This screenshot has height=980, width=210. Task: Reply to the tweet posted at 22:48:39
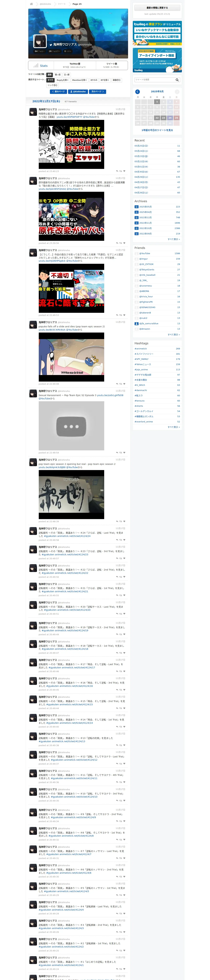(x=117, y=522)
